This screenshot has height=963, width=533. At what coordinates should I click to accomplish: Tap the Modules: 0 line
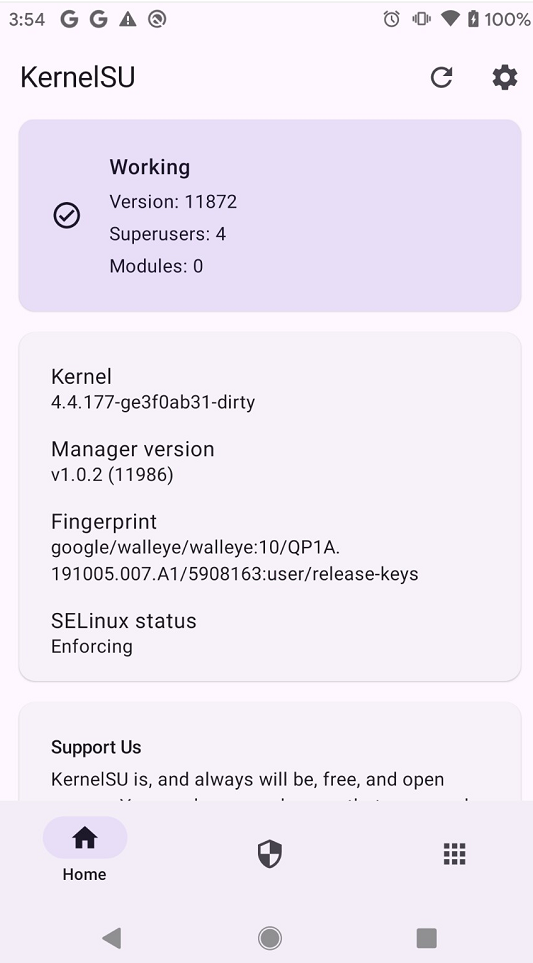(x=156, y=266)
